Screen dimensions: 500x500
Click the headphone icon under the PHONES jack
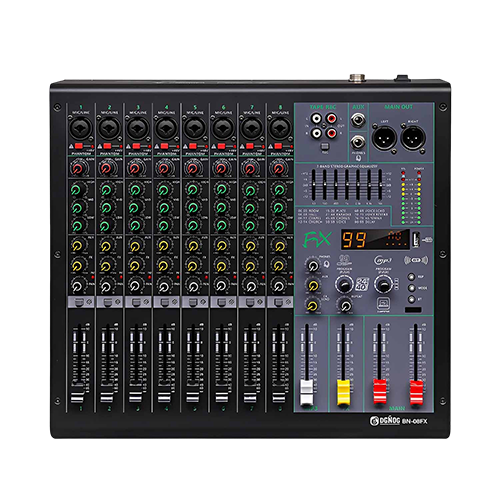[358, 158]
